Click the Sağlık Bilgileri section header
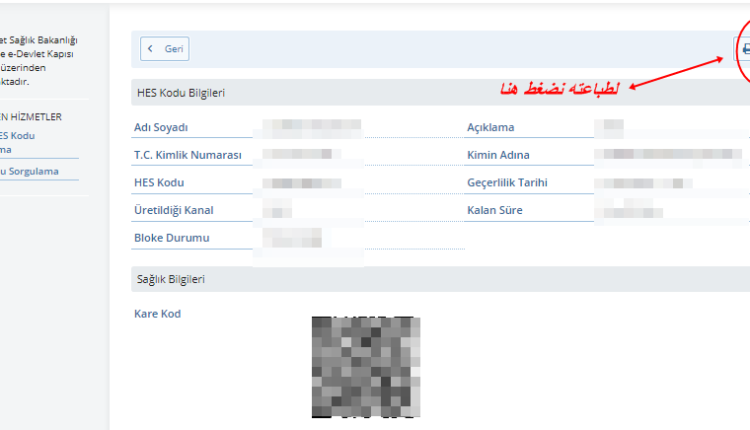The image size is (750, 430). pos(440,279)
